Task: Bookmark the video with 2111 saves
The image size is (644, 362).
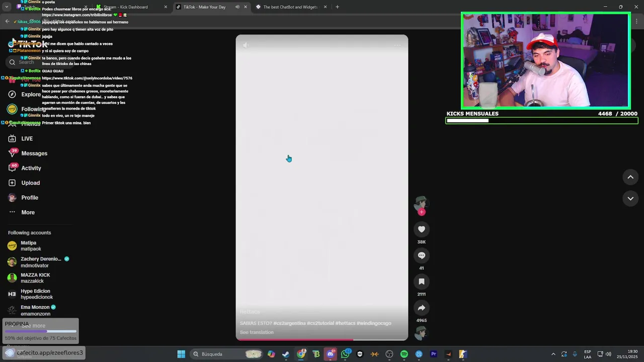Action: click(422, 282)
